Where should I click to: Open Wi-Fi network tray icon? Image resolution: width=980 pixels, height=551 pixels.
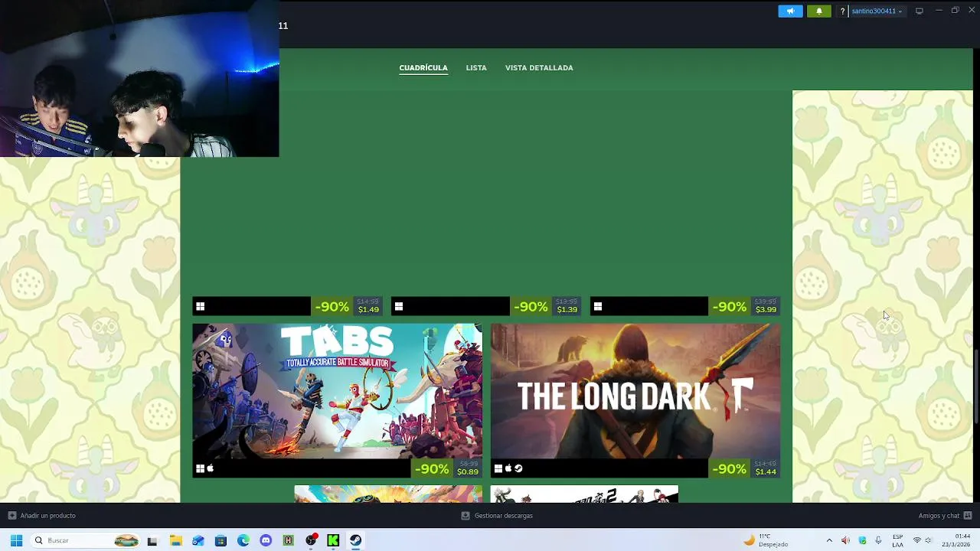(917, 540)
